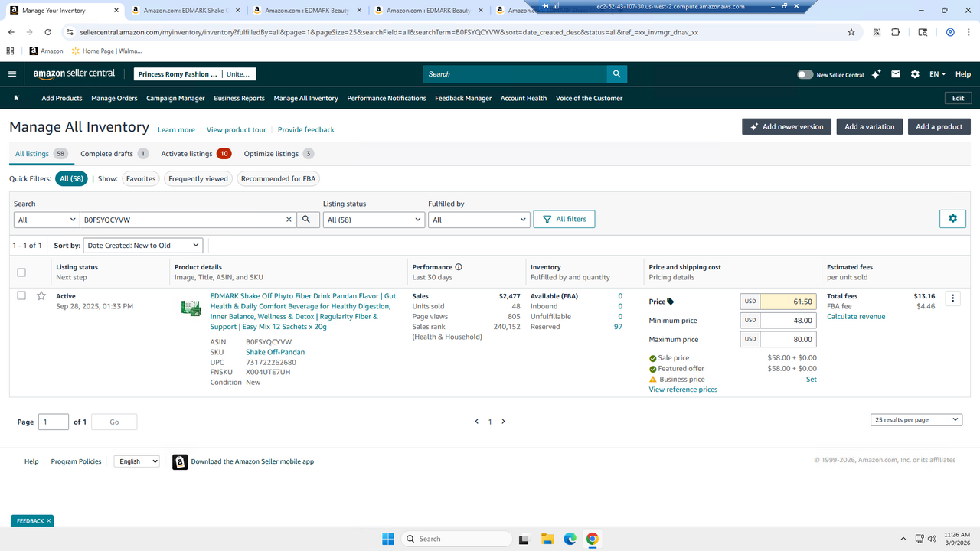
Task: Open the Shake Off-Pandan SKU link
Action: pos(275,352)
